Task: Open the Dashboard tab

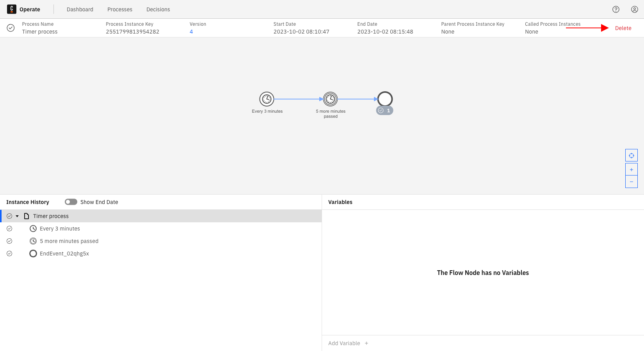Action: click(80, 9)
